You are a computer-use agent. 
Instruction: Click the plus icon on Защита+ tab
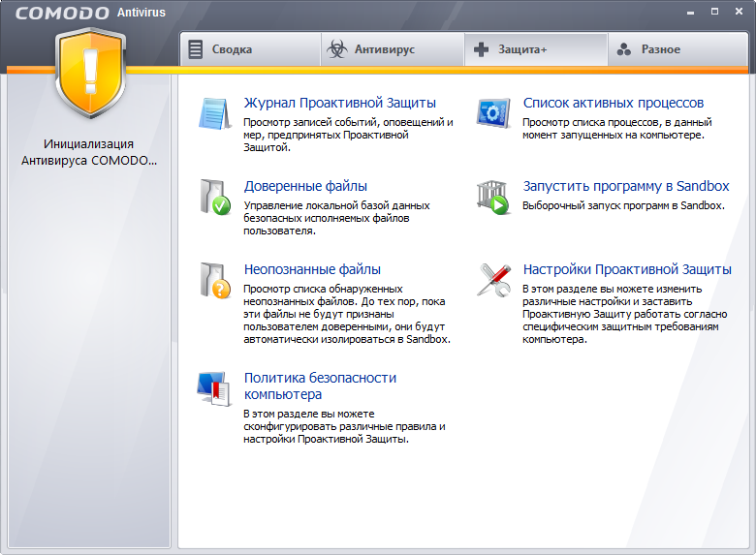coord(481,49)
